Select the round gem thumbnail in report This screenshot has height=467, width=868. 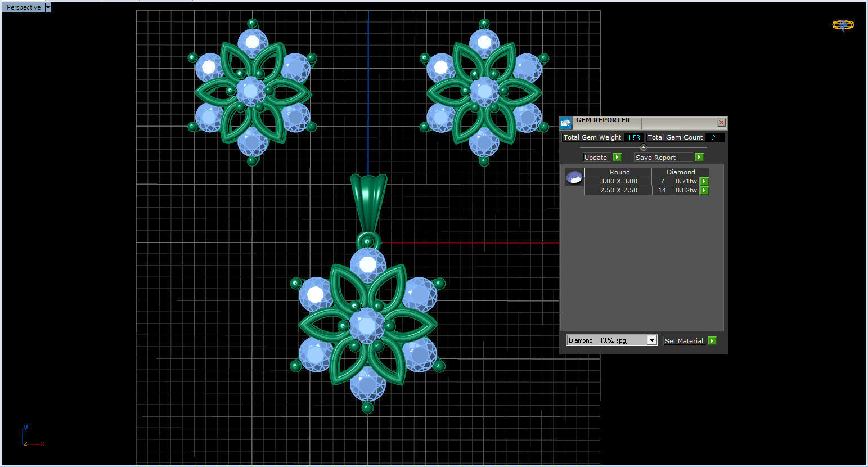coord(574,177)
